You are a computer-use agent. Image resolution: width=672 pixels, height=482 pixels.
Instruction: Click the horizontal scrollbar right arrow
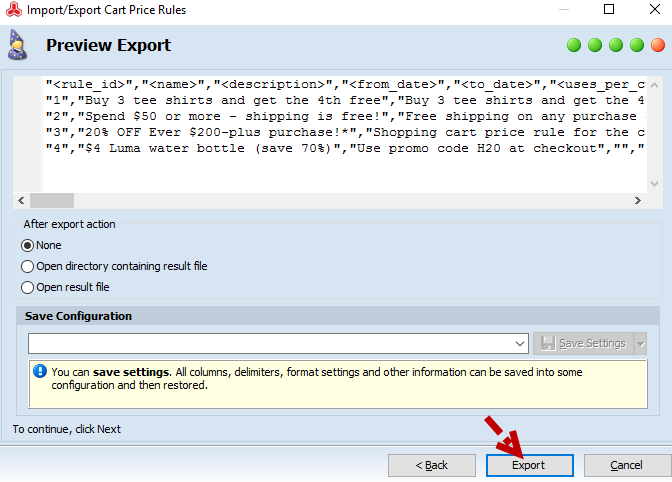(638, 201)
